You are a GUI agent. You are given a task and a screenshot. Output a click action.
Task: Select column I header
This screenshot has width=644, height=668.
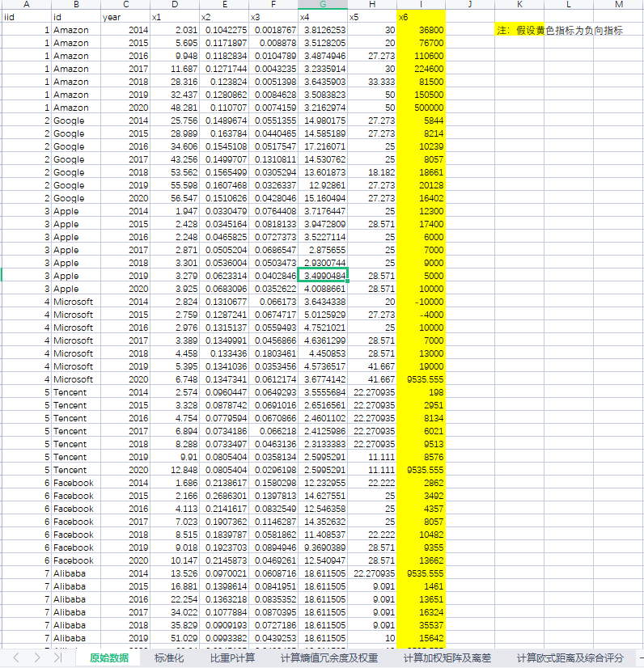421,4
